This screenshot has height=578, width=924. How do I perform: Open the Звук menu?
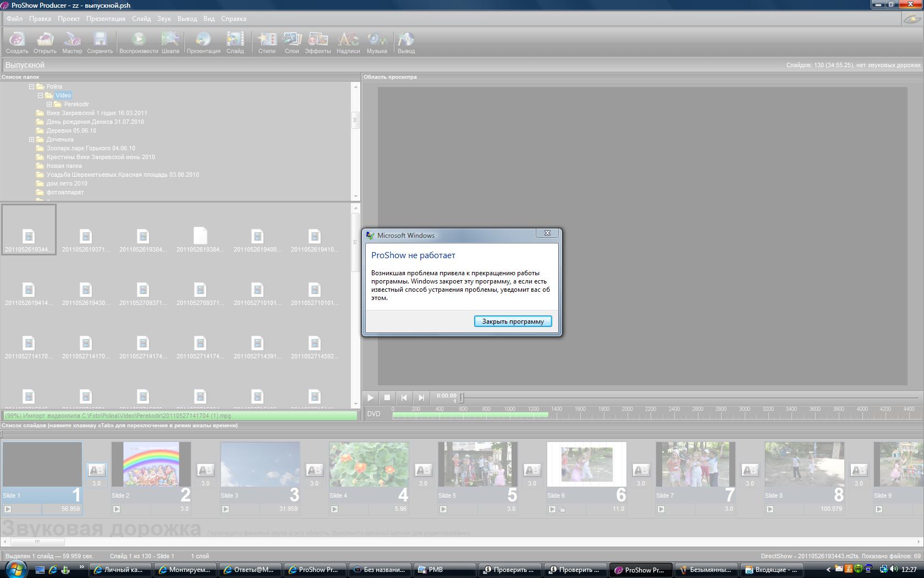(164, 19)
